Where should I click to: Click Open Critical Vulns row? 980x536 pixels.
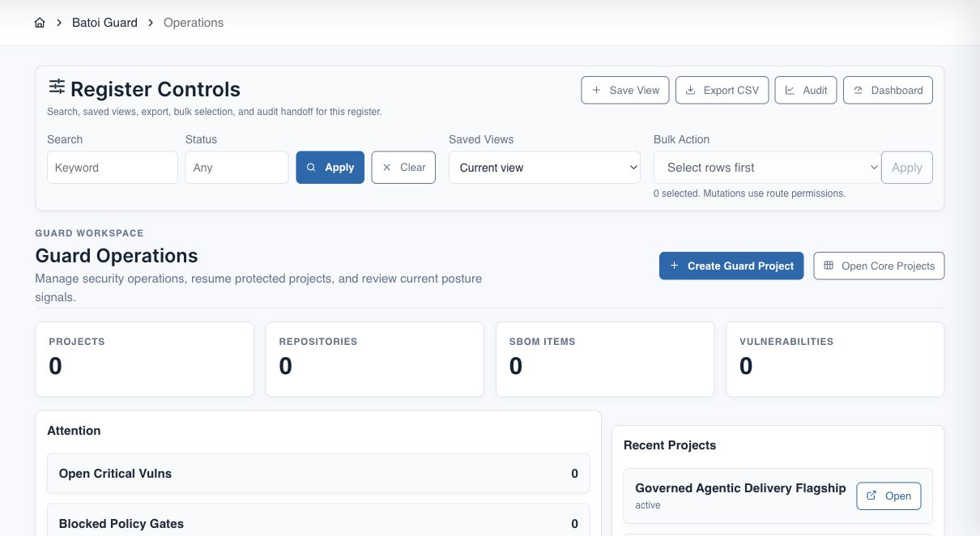coord(318,474)
